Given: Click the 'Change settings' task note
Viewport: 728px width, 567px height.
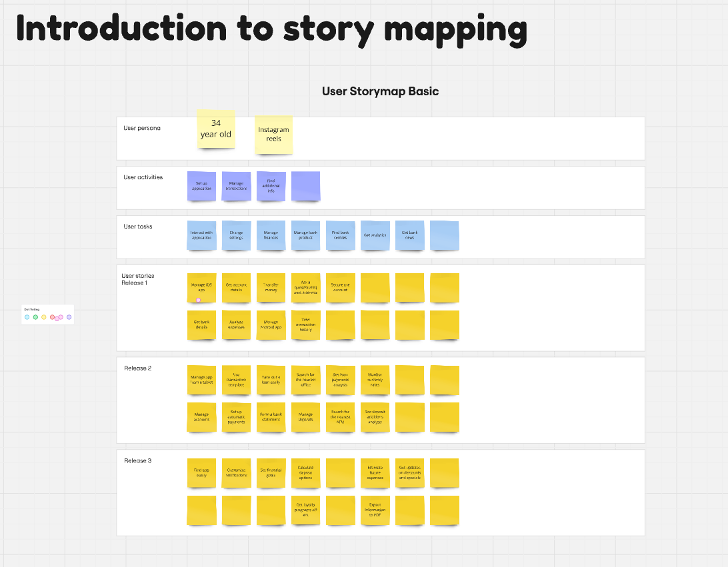Looking at the screenshot, I should (x=236, y=235).
